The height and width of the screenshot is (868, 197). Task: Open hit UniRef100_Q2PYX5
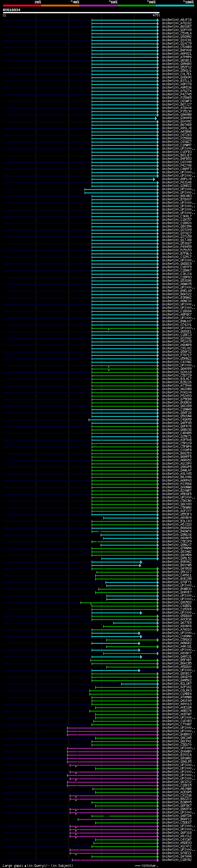tap(177, 30)
